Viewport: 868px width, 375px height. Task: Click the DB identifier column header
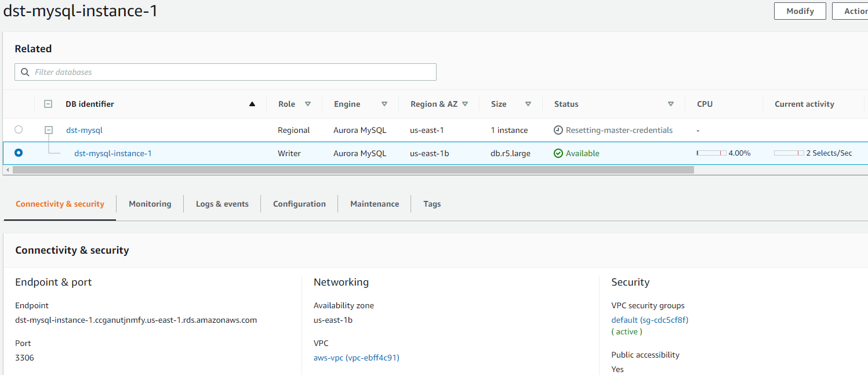90,104
